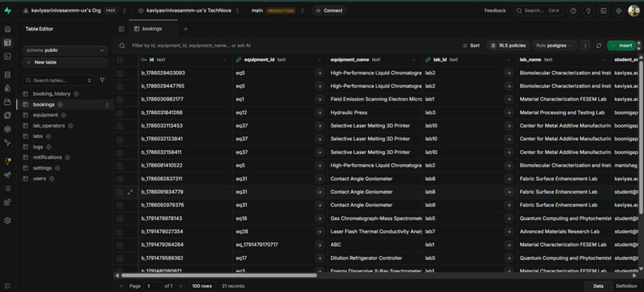644x292 pixels.
Task: Select row b_1786030982177 checkbox
Action: 120,100
